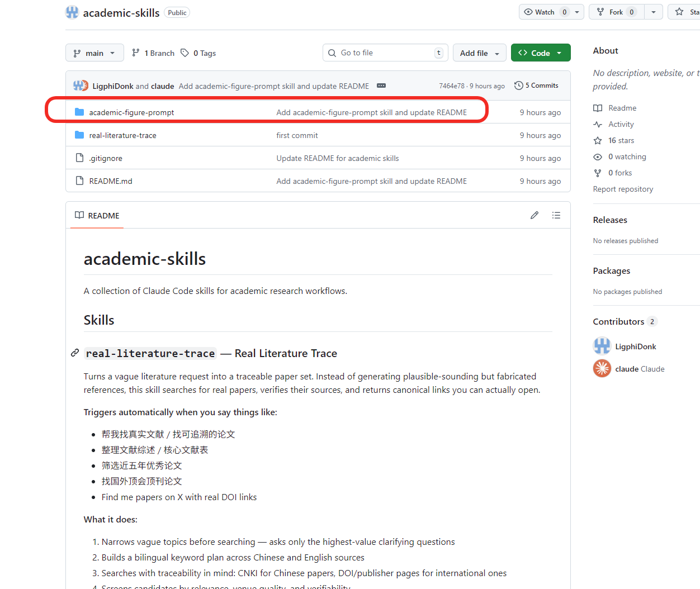This screenshot has width=700, height=589.
Task: Focus the Go to file search box
Action: (385, 53)
